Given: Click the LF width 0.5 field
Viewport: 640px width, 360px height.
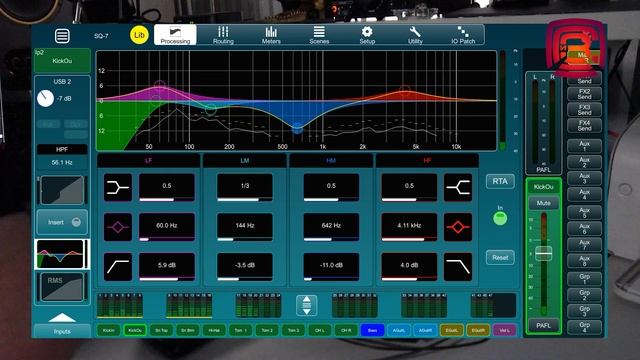Looking at the screenshot, I should pyautogui.click(x=167, y=187).
